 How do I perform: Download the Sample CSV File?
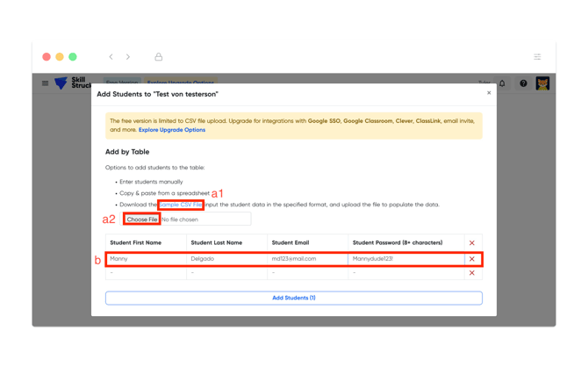click(x=181, y=205)
